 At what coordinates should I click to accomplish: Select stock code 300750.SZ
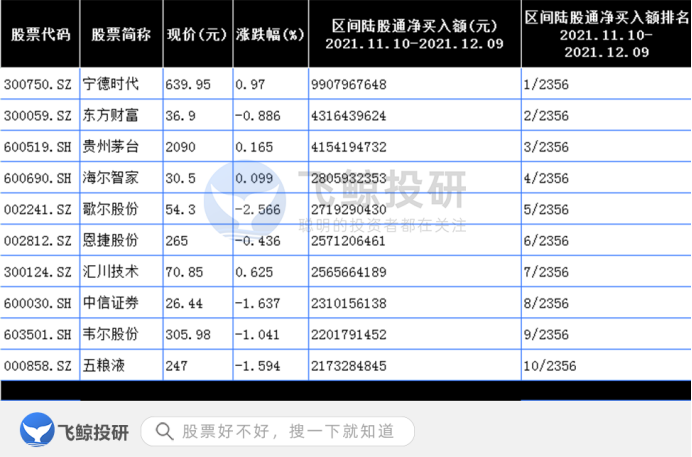click(38, 84)
